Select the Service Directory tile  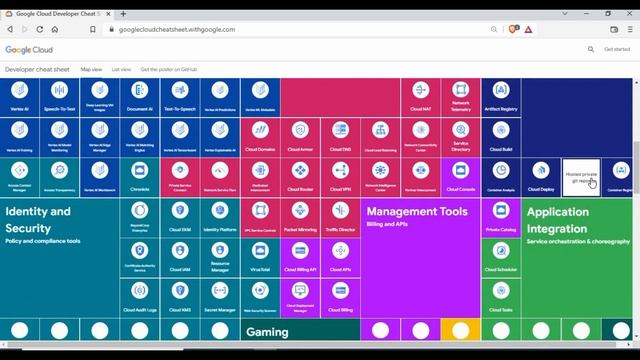461,138
